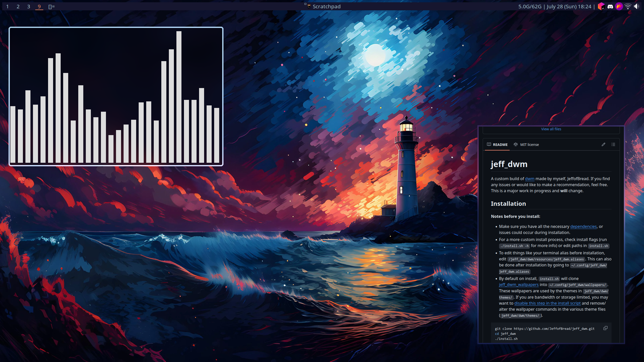The height and width of the screenshot is (362, 644).
Task: Open the jeff_dwm_wallpapers link
Action: tap(518, 285)
